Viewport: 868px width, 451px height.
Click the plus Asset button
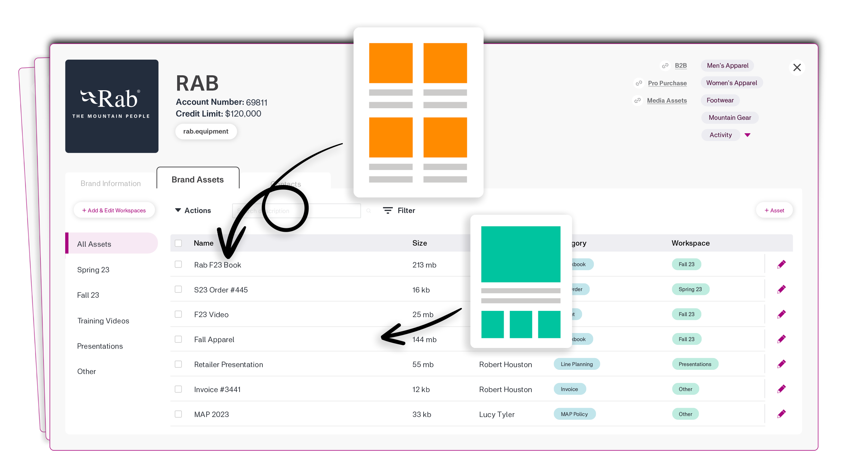(775, 210)
